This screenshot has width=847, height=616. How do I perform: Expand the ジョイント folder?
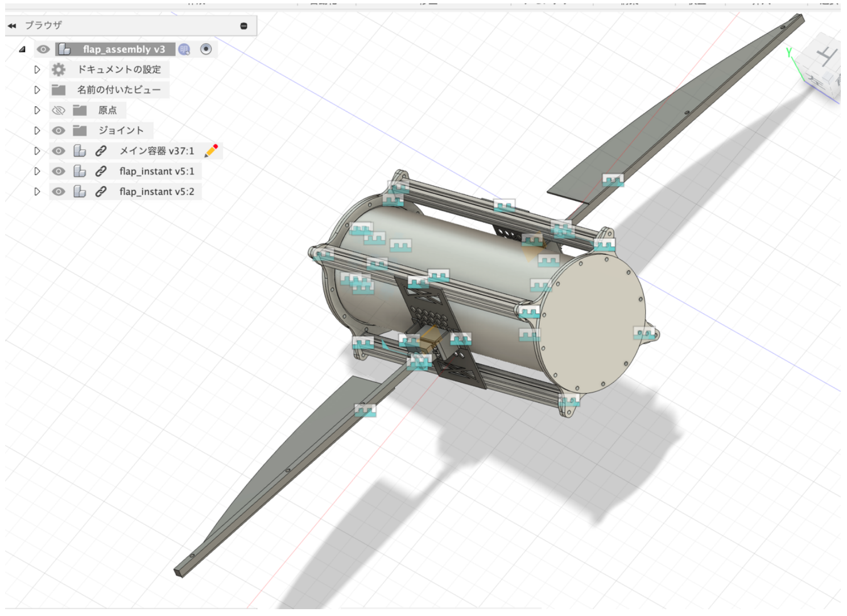[37, 131]
